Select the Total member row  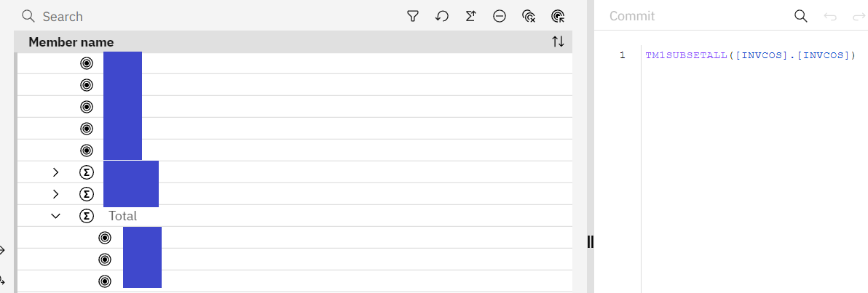pos(123,216)
